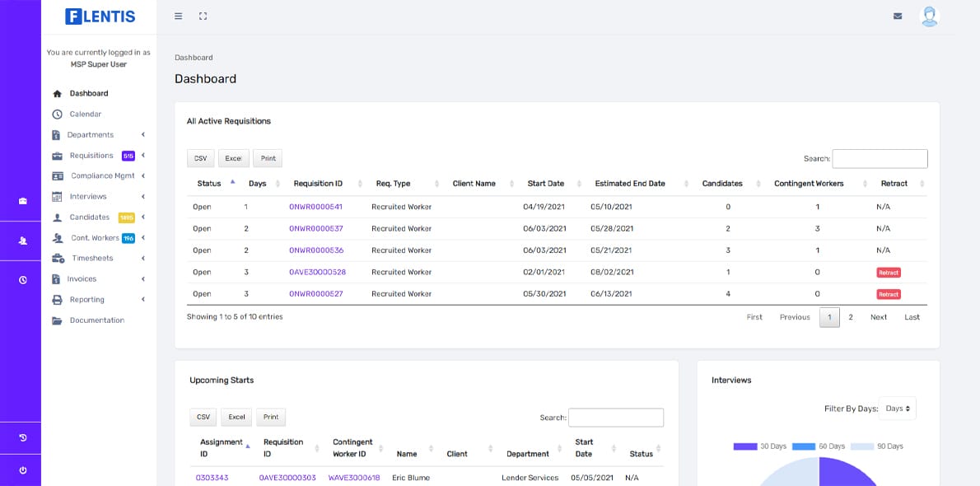
Task: Click the history icon in purple sidebar
Action: coord(23,437)
